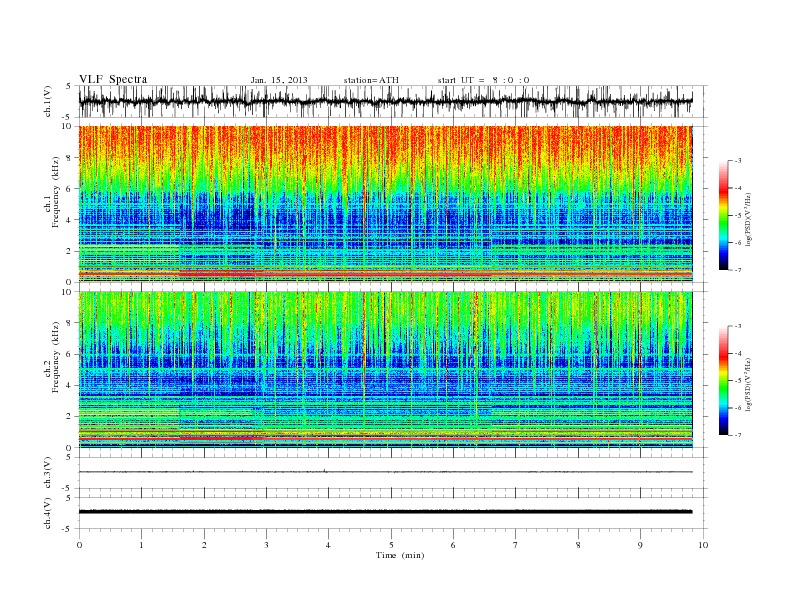Click the "ch.4(V)" waveform axis label
Viewport: 792px width, 612px height.
tap(48, 513)
